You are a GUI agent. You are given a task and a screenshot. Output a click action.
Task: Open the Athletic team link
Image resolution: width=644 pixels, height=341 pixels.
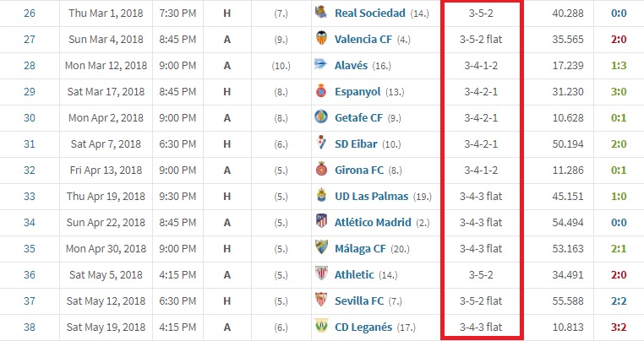click(x=354, y=274)
